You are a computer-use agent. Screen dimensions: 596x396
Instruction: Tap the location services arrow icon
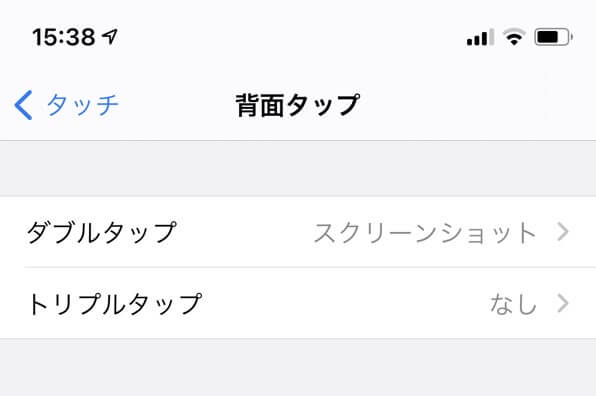(x=110, y=37)
